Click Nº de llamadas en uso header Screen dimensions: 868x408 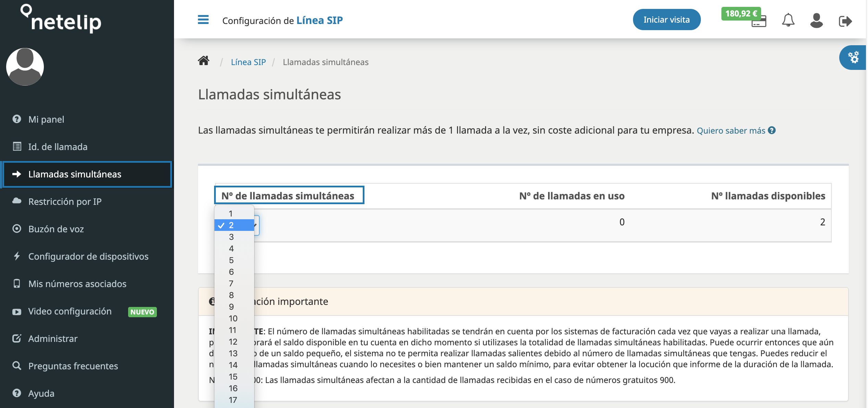pyautogui.click(x=572, y=196)
